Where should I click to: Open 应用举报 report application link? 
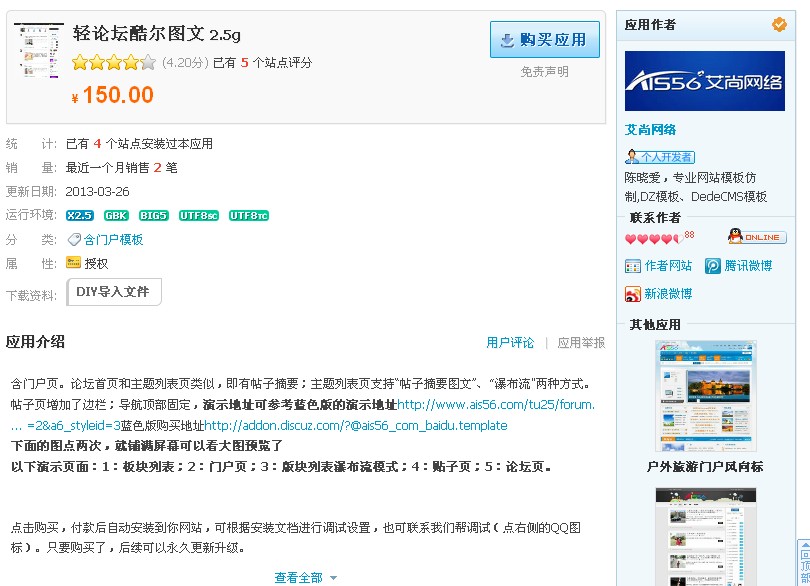581,343
